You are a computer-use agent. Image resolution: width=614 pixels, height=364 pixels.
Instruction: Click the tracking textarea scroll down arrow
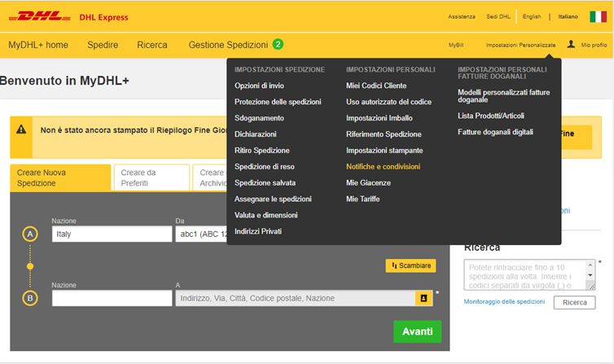pyautogui.click(x=590, y=275)
